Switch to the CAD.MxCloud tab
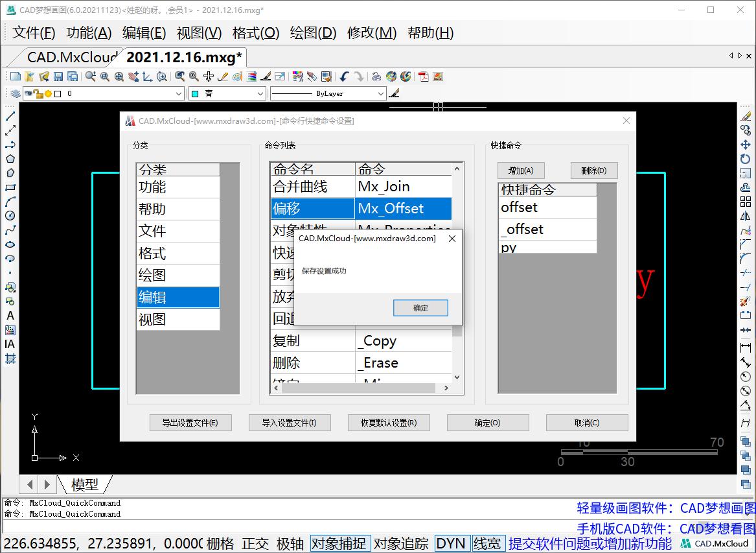 tap(73, 56)
